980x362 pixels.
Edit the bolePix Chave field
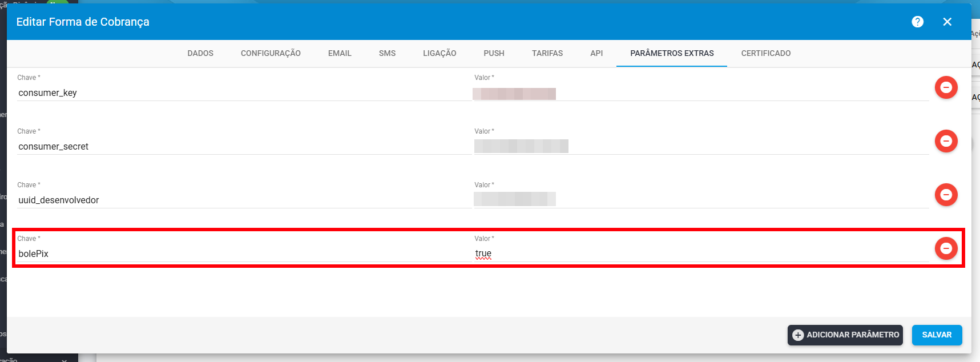click(x=244, y=254)
